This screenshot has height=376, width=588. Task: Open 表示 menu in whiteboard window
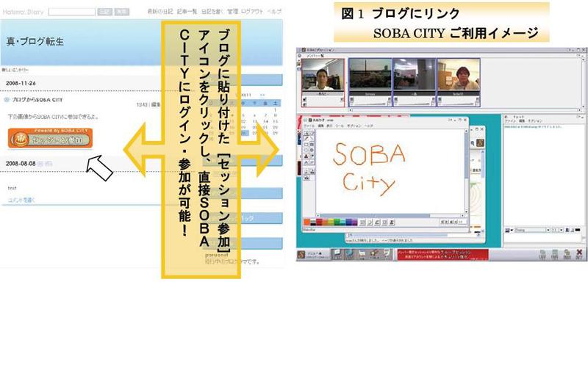point(329,126)
